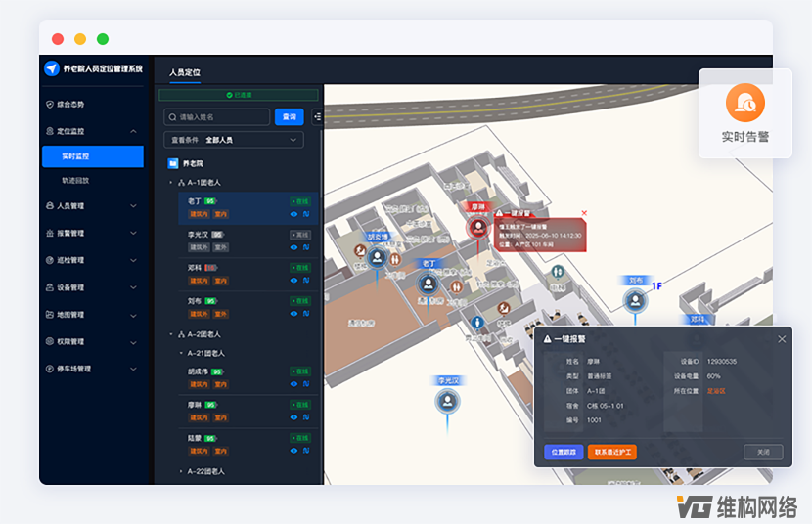Viewport: 812px width, 524px height.
Task: Click the 实时告警 orange alarm icon
Action: 744,103
